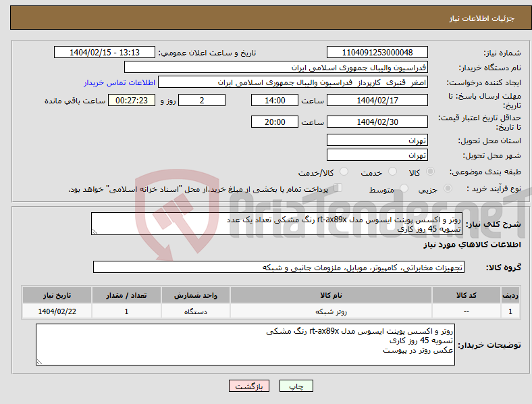The width and height of the screenshot is (532, 404).
Task: Click the -- code cell in روتر شبکه row
Action: (467, 311)
